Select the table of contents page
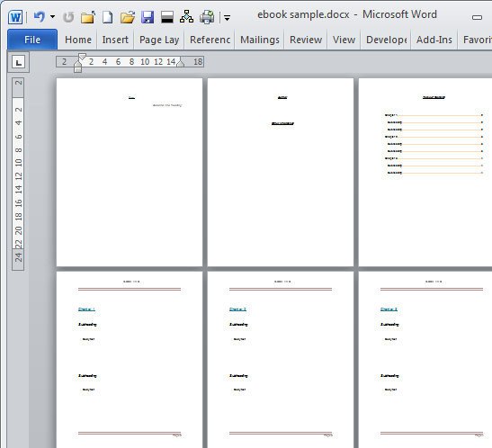This screenshot has width=492, height=448. click(425, 172)
